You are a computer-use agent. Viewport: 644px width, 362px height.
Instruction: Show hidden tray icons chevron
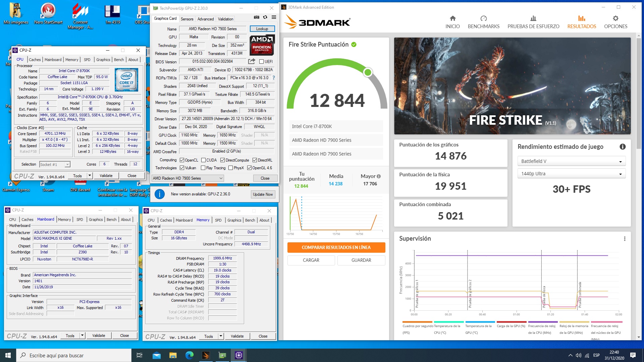click(x=570, y=355)
